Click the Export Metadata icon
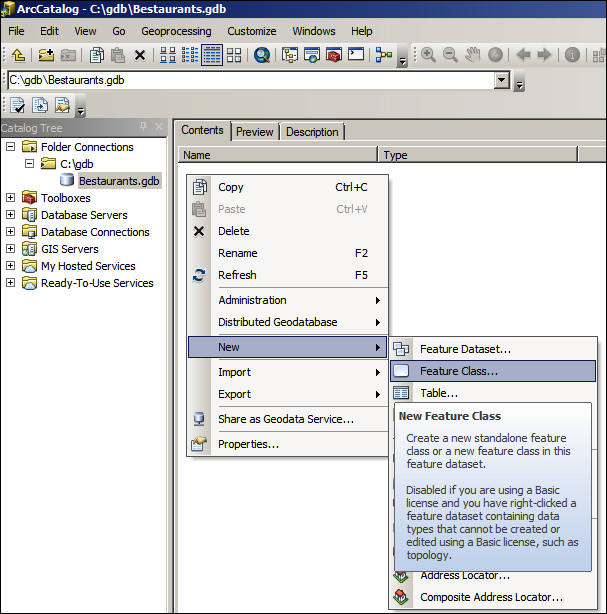Image resolution: width=607 pixels, height=614 pixels. 40,105
